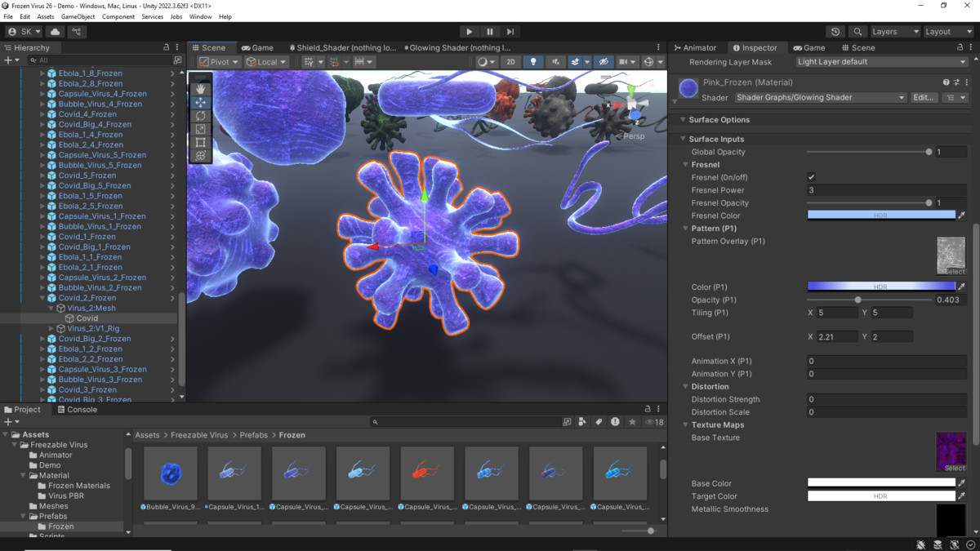Toggle scene view lighting bulb icon
980x551 pixels.
pos(533,61)
